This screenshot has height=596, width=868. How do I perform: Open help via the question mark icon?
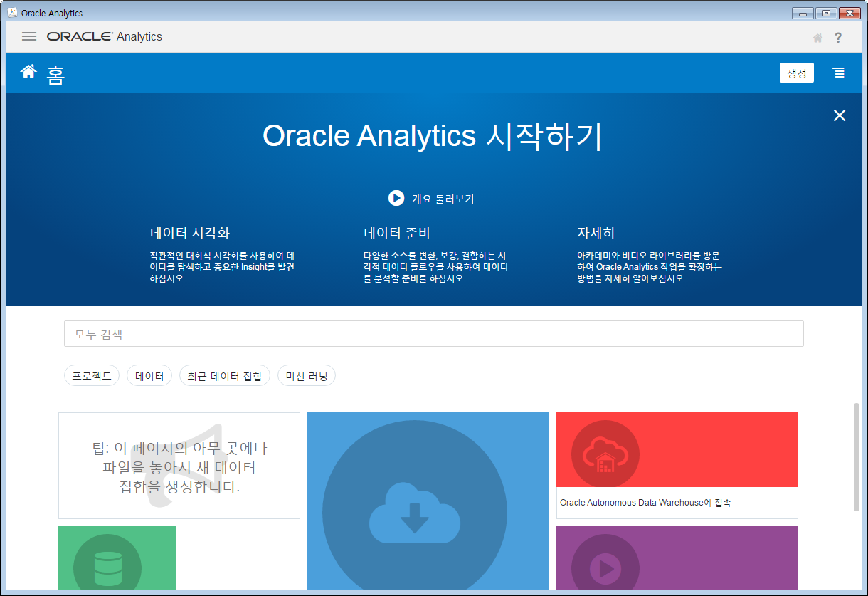839,38
